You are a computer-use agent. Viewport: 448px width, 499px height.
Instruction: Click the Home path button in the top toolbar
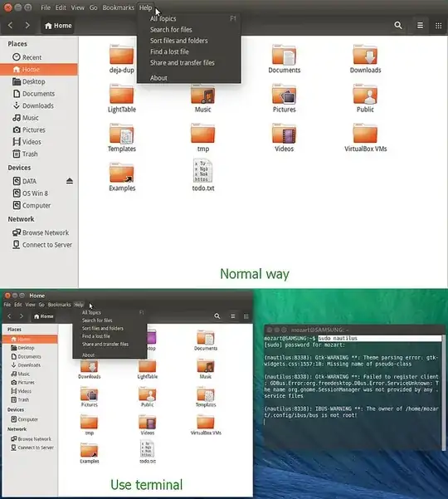coord(58,26)
